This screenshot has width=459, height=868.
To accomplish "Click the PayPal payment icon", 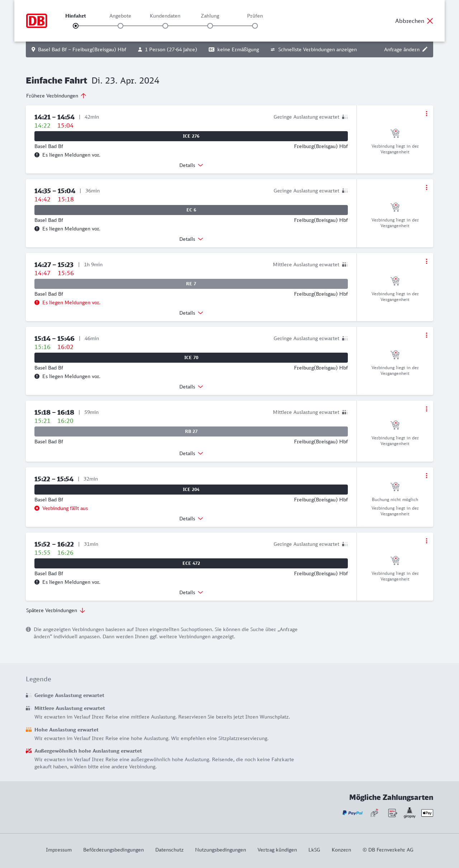I will click(x=352, y=813).
